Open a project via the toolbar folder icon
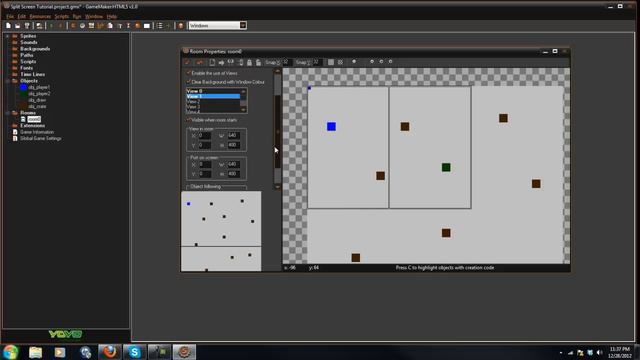The width and height of the screenshot is (640, 360). coord(18,26)
